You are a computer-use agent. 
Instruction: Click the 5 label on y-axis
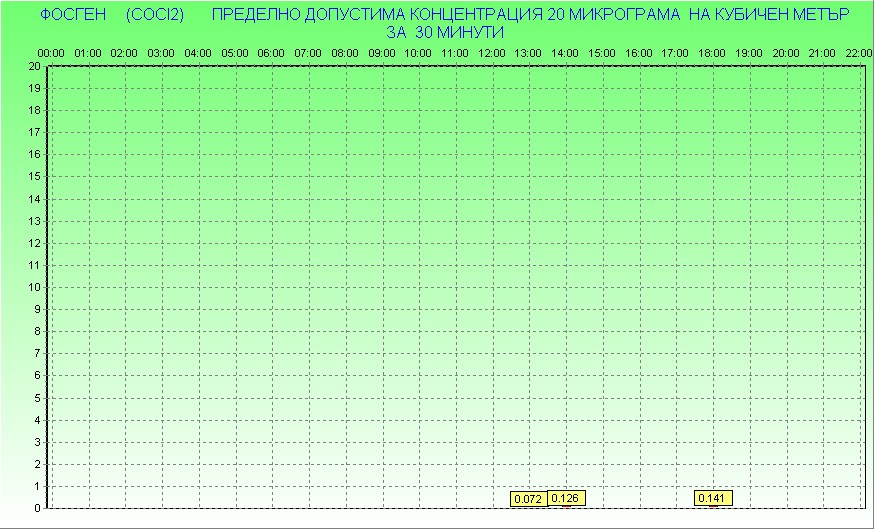tap(38, 397)
